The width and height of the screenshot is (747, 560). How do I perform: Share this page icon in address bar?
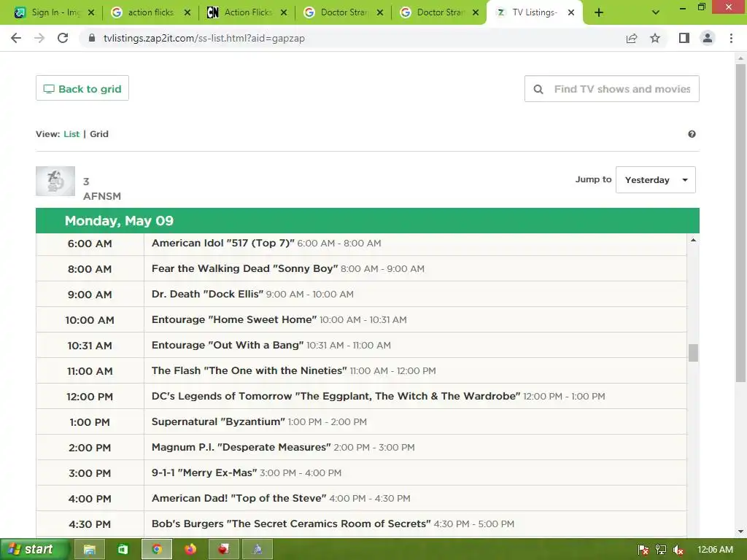tap(632, 38)
